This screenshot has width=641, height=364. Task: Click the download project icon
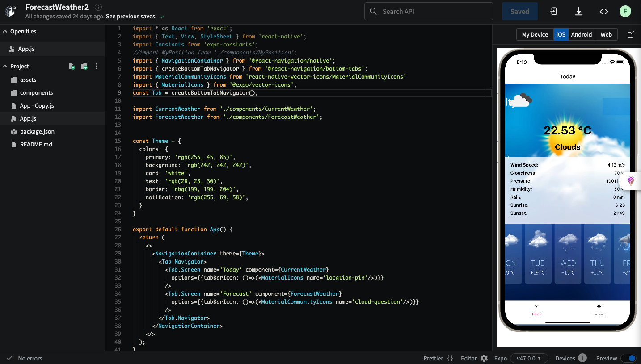point(578,11)
